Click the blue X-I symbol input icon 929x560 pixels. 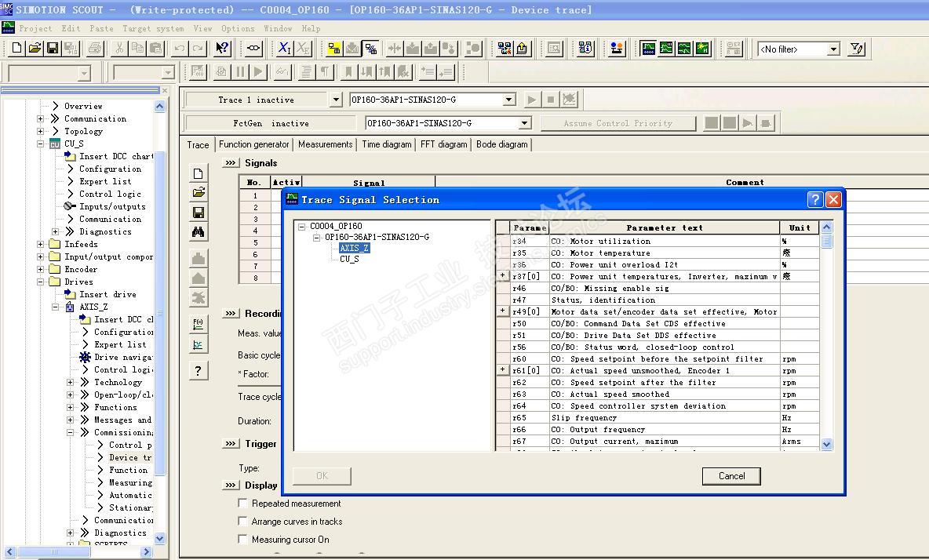coord(284,48)
